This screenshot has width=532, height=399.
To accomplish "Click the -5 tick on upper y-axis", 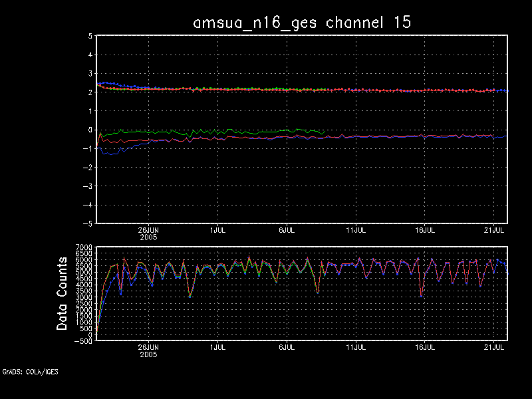I will tap(87, 224).
